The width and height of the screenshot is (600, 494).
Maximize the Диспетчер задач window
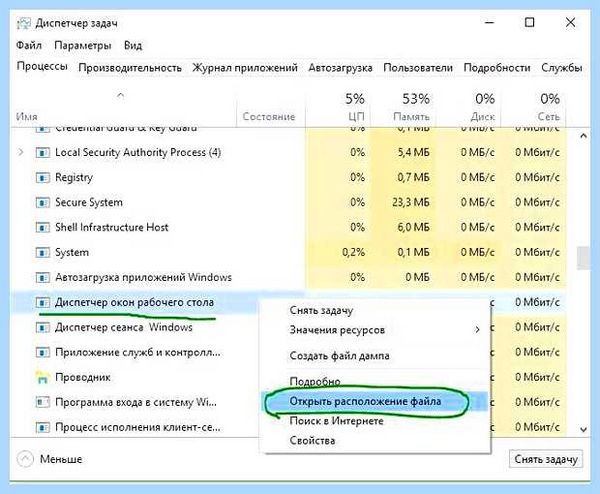530,23
